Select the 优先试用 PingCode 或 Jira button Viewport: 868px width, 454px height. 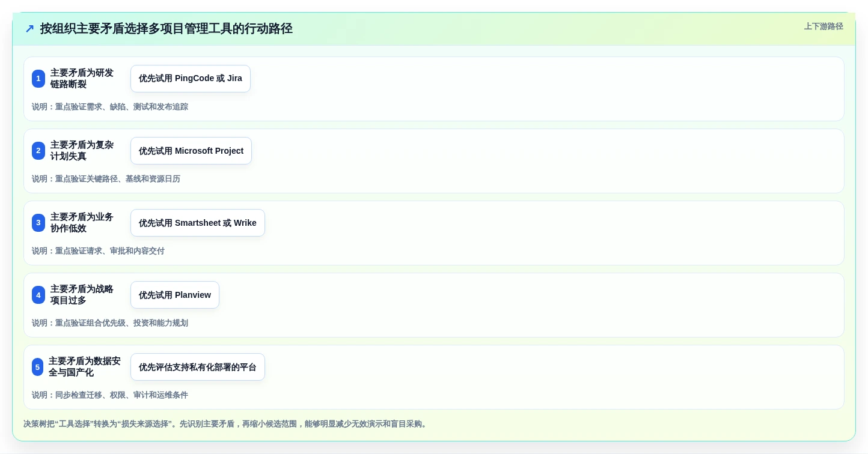click(x=191, y=79)
